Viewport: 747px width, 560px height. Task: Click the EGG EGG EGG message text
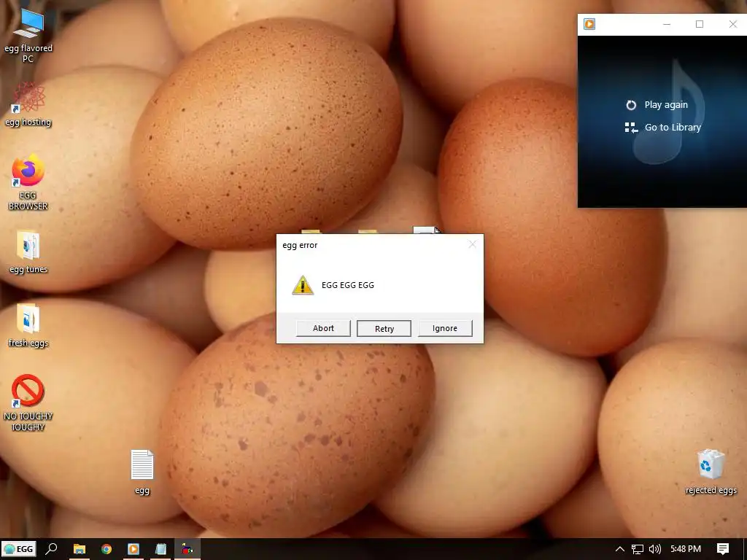(348, 285)
